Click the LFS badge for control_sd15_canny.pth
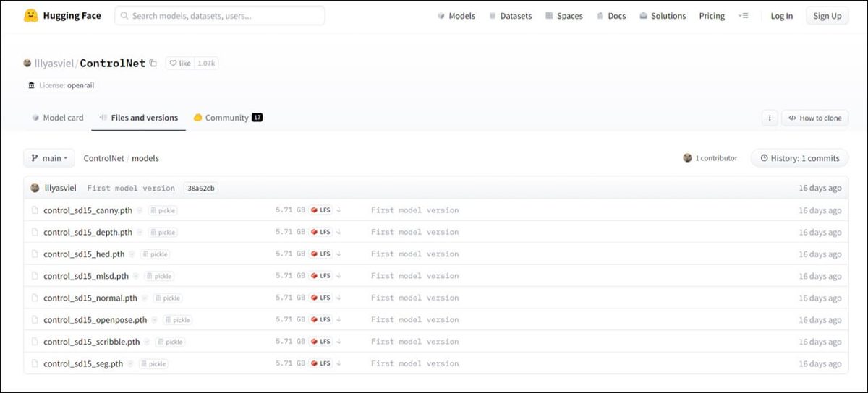Viewport: 868px width, 393px height. pyautogui.click(x=320, y=210)
